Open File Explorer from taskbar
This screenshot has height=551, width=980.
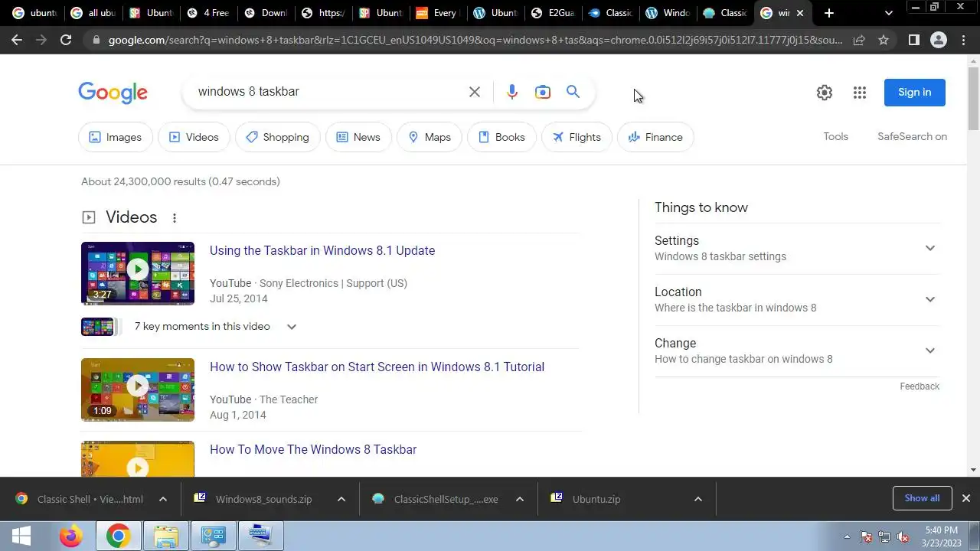(x=165, y=536)
